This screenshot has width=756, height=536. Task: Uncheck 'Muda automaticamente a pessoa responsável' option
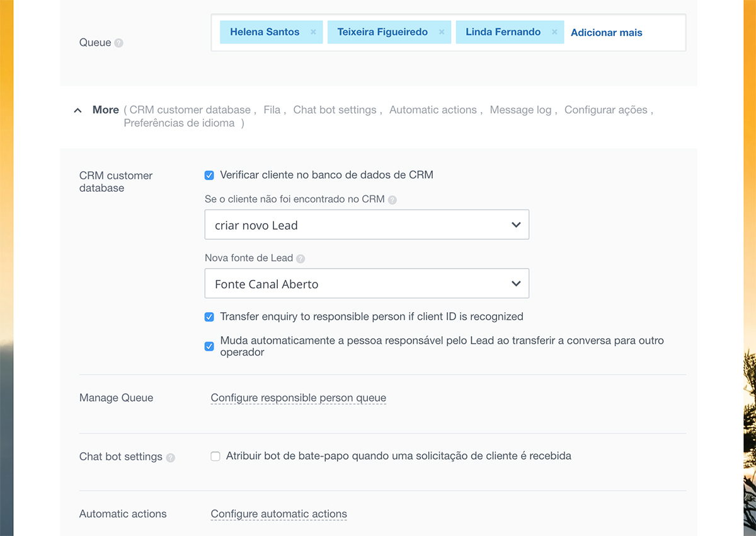coord(209,346)
